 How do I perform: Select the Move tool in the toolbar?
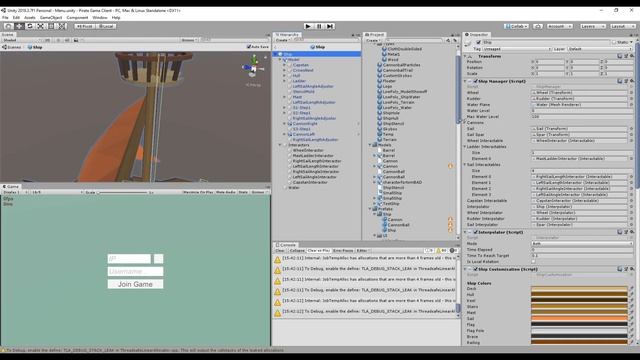point(19,26)
